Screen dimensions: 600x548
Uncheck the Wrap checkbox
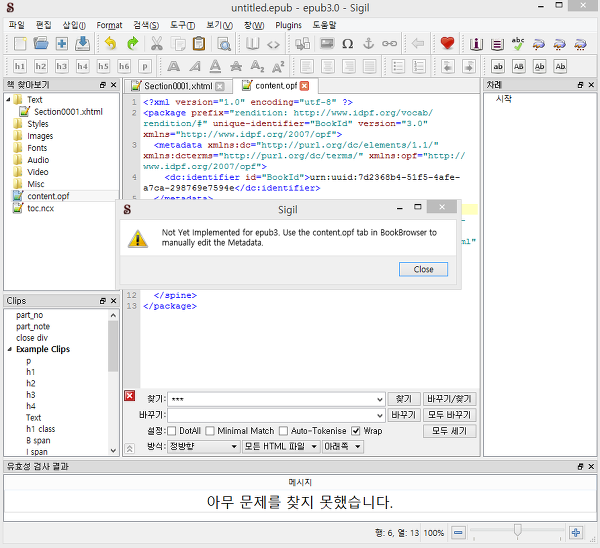355,431
